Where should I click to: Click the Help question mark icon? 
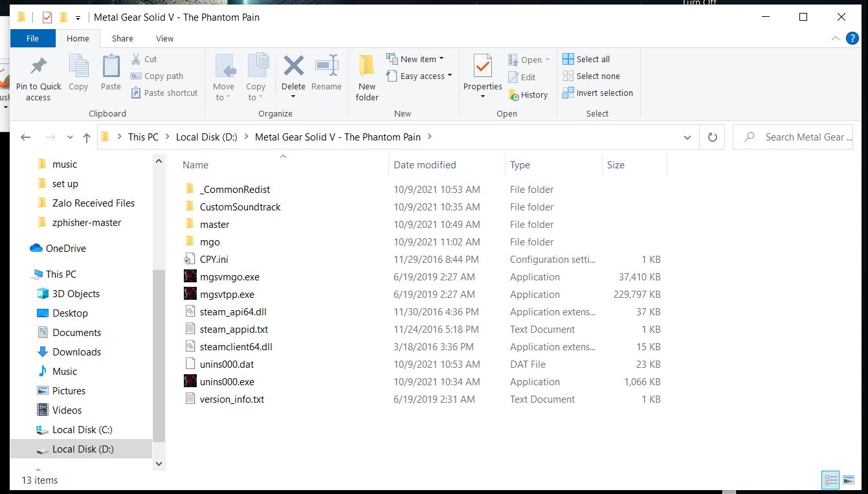pyautogui.click(x=852, y=38)
